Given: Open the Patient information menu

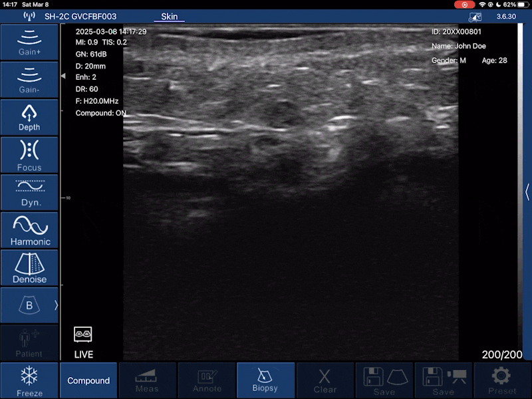Looking at the screenshot, I should 29,342.
